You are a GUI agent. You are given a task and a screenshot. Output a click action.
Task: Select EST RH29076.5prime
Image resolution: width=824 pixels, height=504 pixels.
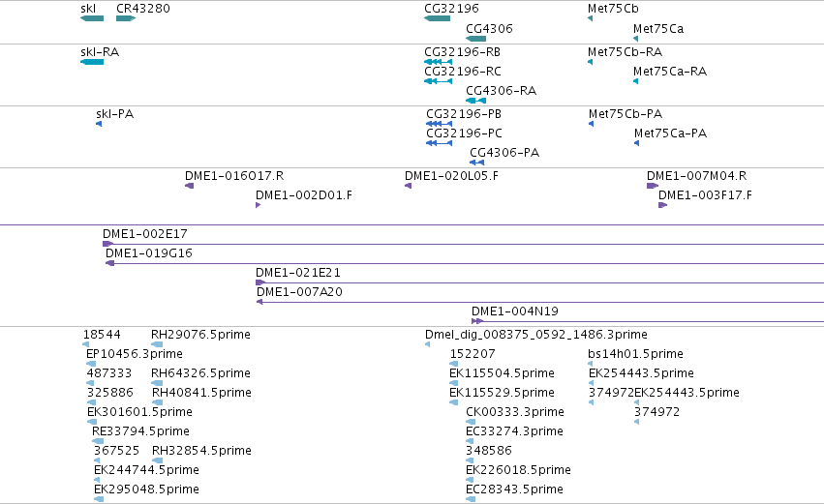(157, 344)
